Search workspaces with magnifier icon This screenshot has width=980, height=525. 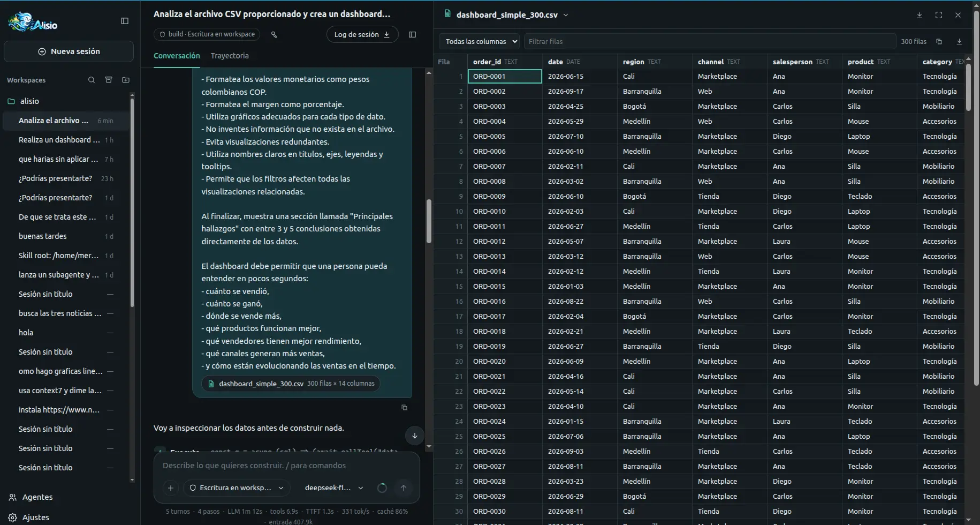tap(92, 80)
